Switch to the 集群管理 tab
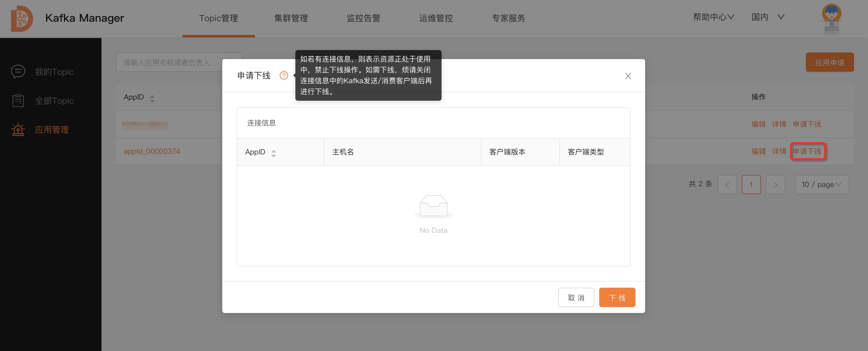This screenshot has width=868, height=351. (291, 18)
